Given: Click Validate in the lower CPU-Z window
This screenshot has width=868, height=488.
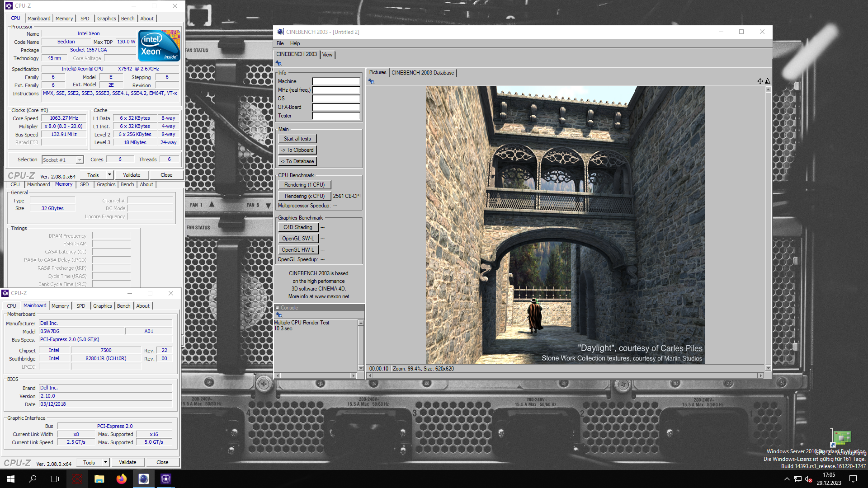Looking at the screenshot, I should click(127, 462).
